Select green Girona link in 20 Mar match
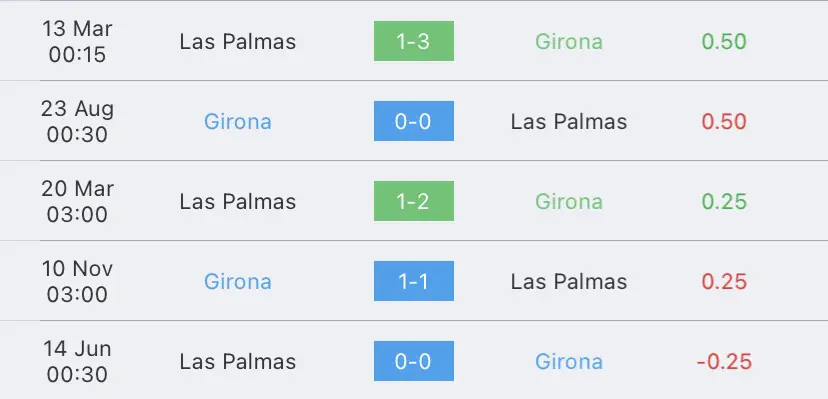The image size is (828, 399). pos(569,202)
